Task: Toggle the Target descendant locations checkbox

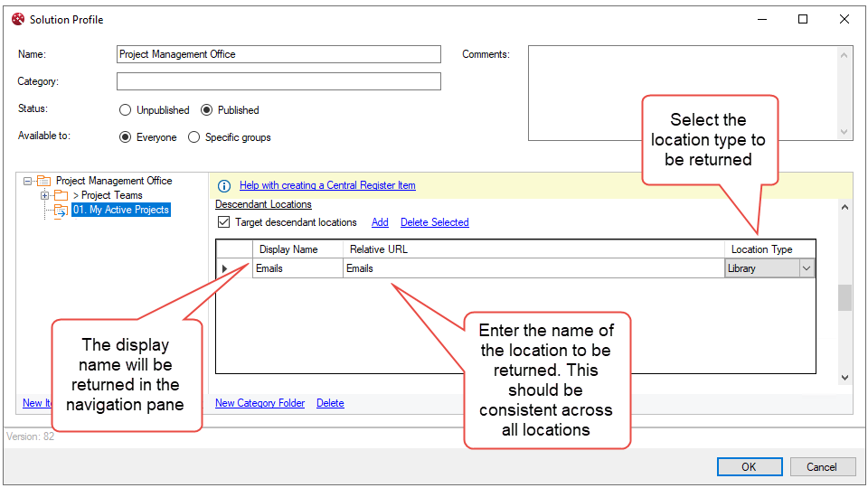Action: click(223, 222)
